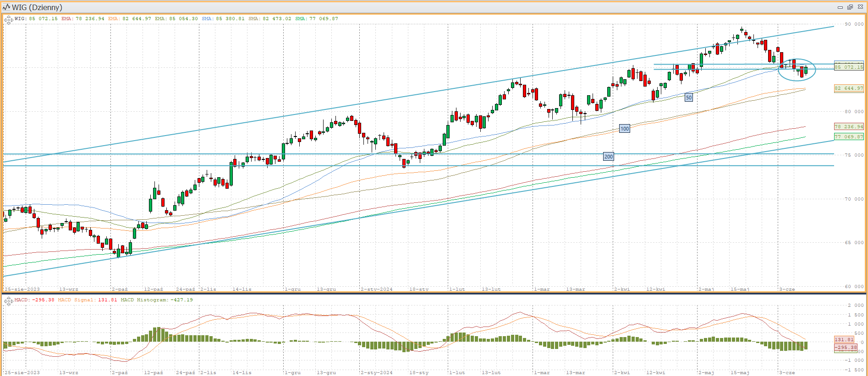Select the green SMA 77 069.87 legend entry
The width and height of the screenshot is (868, 376).
pyautogui.click(x=316, y=19)
